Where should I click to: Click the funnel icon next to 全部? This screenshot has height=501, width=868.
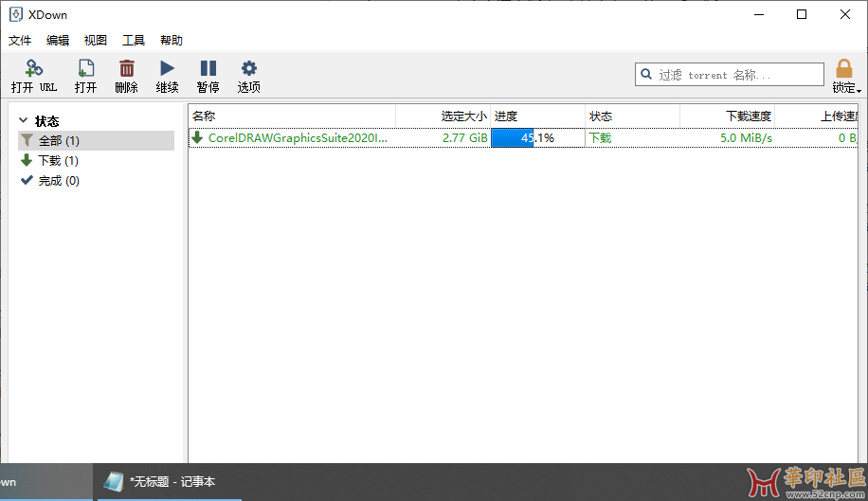point(27,140)
